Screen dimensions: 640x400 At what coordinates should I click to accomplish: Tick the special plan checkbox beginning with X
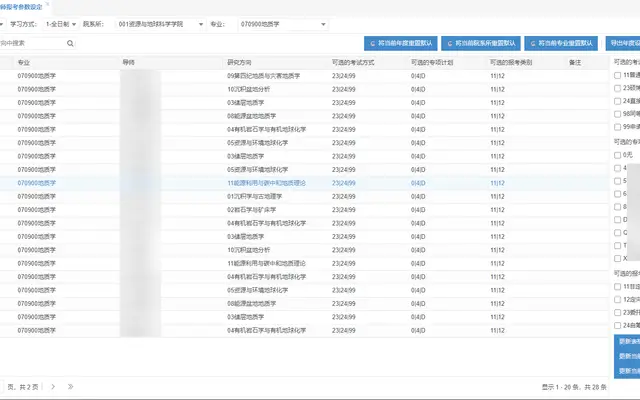(x=618, y=258)
